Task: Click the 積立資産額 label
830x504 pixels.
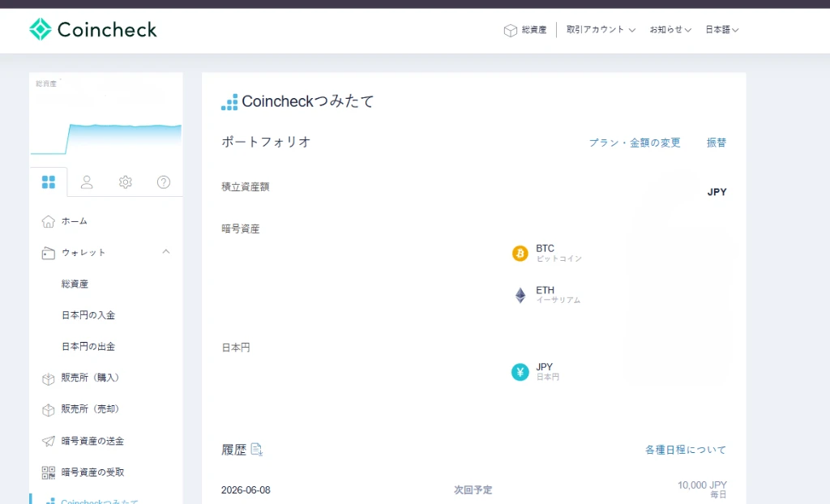Action: point(245,186)
